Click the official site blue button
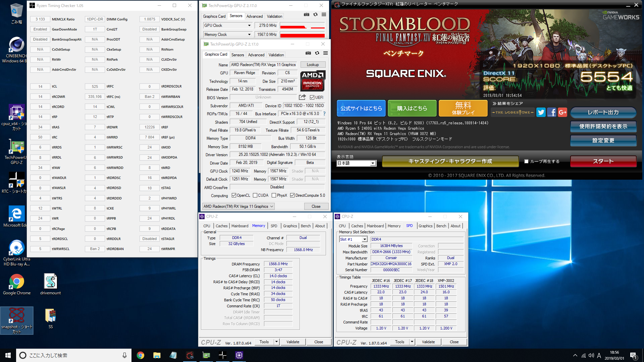644x362 pixels. point(361,108)
